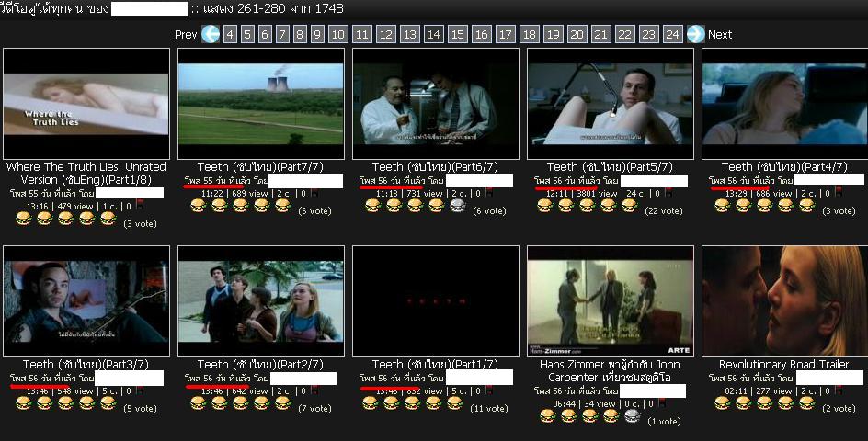868x441 pixels.
Task: Rate Teeth Part7/7 with the first burger
Action: [x=199, y=206]
